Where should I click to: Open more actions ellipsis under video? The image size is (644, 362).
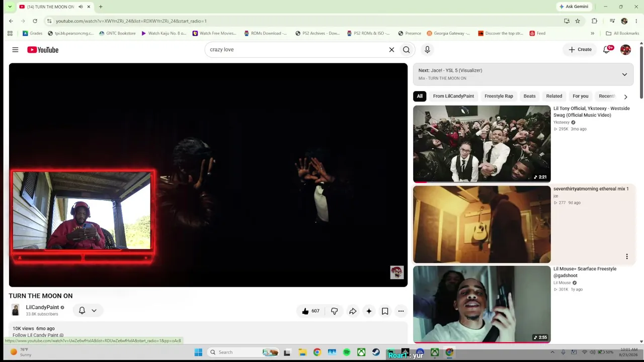[x=401, y=311]
